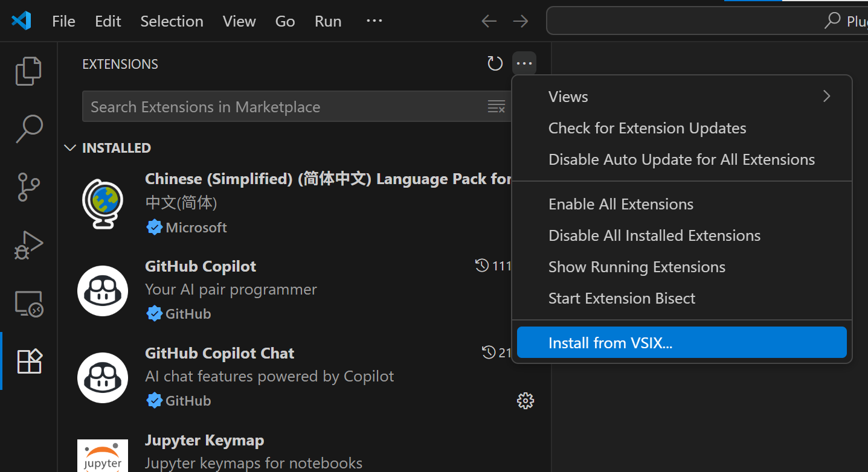Choose Check for Extension Updates

point(647,128)
